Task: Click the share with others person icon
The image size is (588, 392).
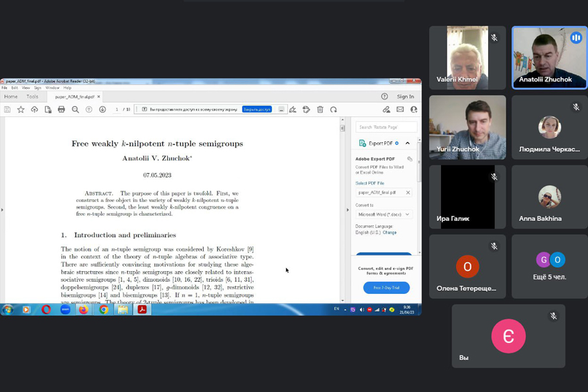Action: tap(414, 110)
